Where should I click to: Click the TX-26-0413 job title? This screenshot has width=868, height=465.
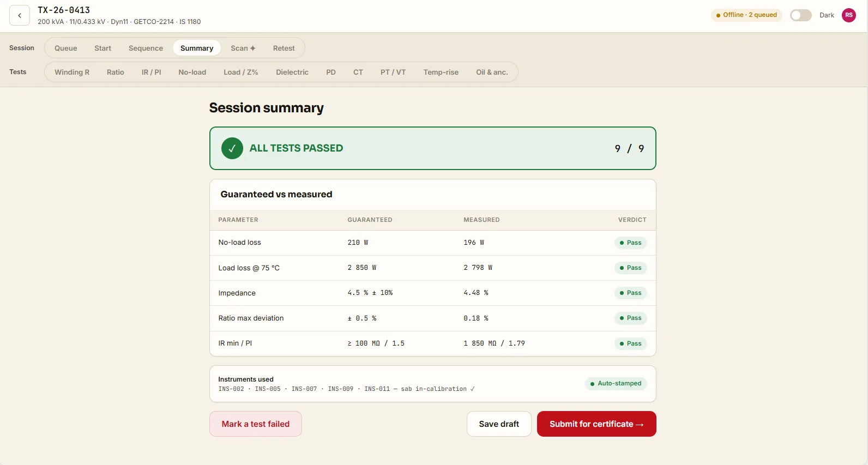tap(64, 10)
